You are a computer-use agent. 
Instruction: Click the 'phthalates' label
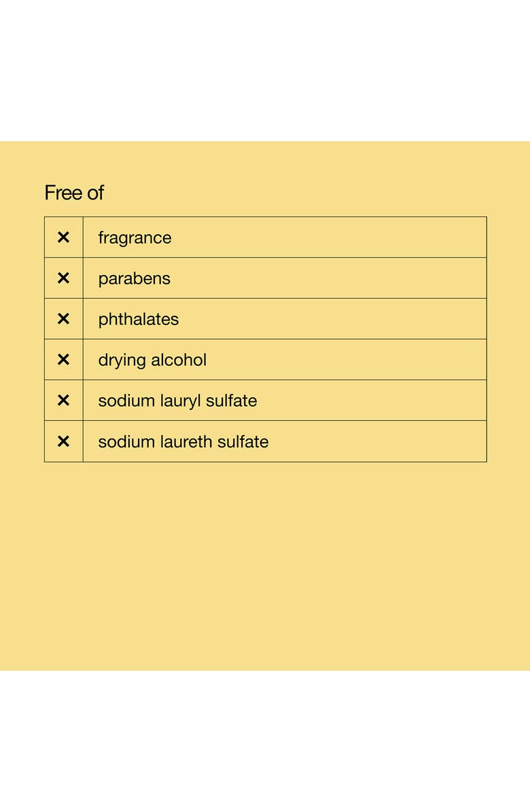tap(138, 320)
